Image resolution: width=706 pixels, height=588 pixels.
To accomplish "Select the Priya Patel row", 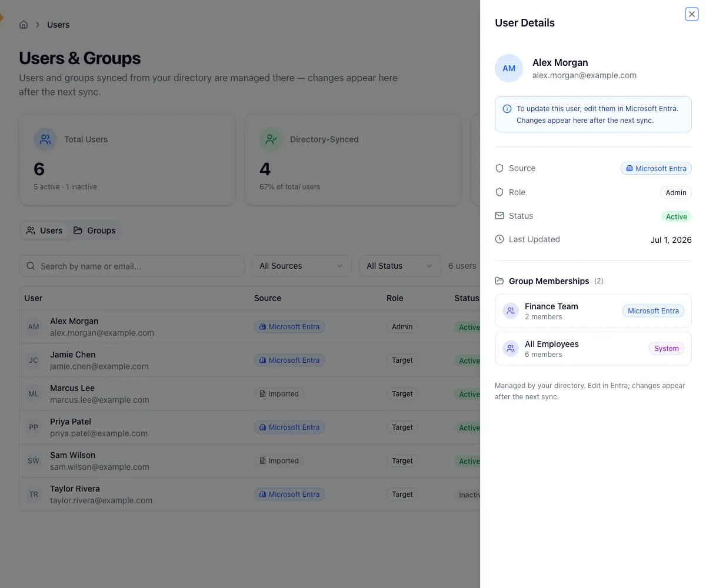I will pos(249,427).
